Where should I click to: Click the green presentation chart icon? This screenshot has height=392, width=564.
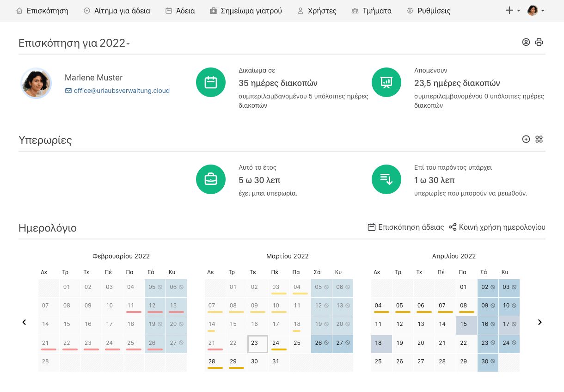[x=386, y=82]
